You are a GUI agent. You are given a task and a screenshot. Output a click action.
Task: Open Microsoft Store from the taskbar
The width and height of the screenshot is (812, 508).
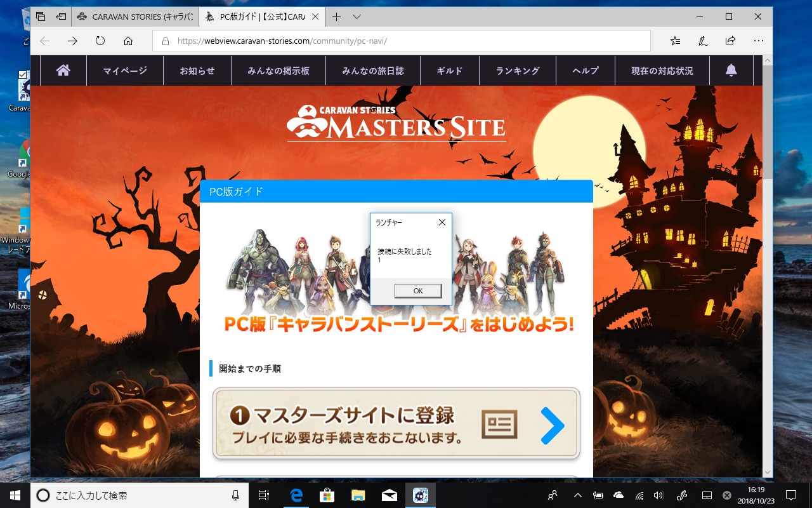[x=327, y=495]
